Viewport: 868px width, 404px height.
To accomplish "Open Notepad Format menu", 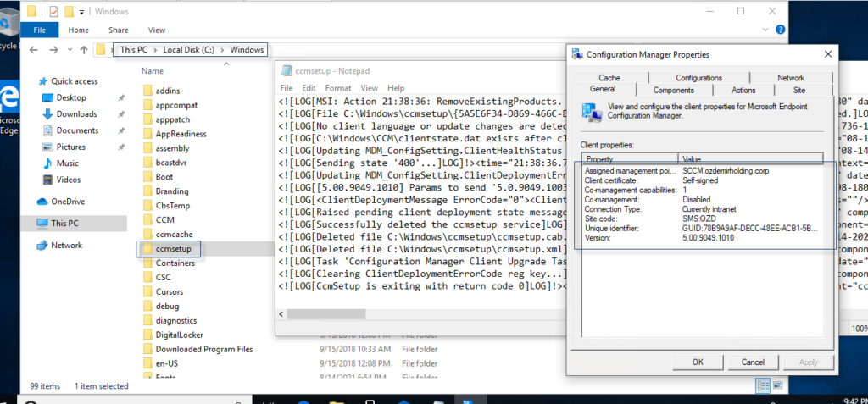I will tap(338, 88).
